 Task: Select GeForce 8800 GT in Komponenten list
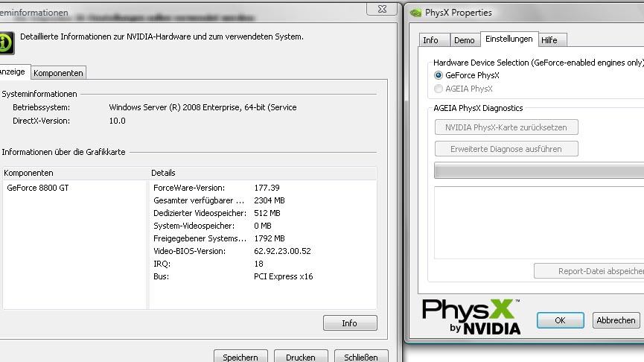pos(38,188)
